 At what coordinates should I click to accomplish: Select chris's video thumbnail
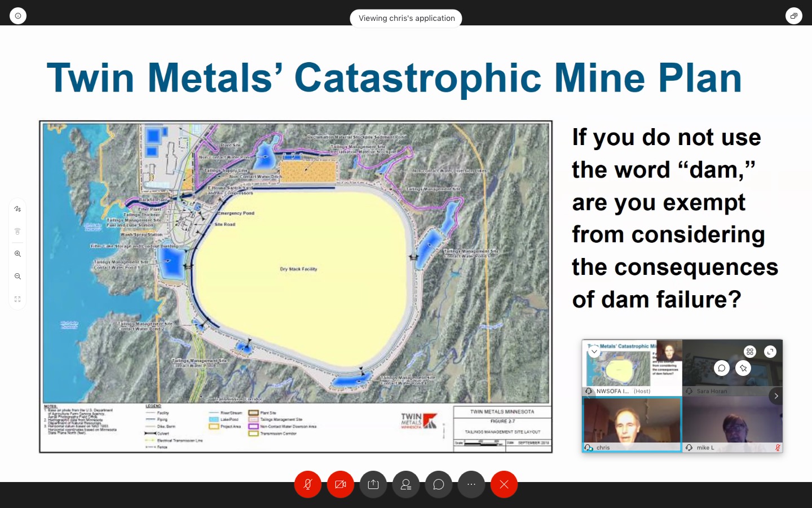coord(632,424)
